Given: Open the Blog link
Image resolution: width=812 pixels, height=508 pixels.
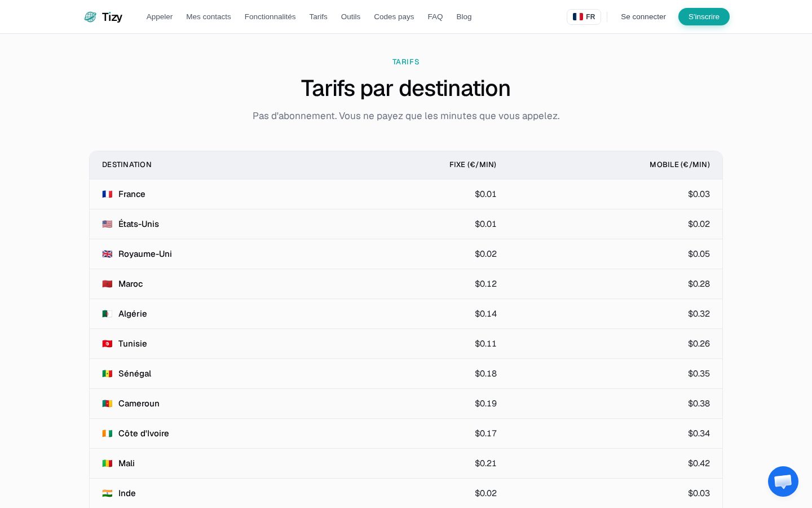Looking at the screenshot, I should point(464,17).
